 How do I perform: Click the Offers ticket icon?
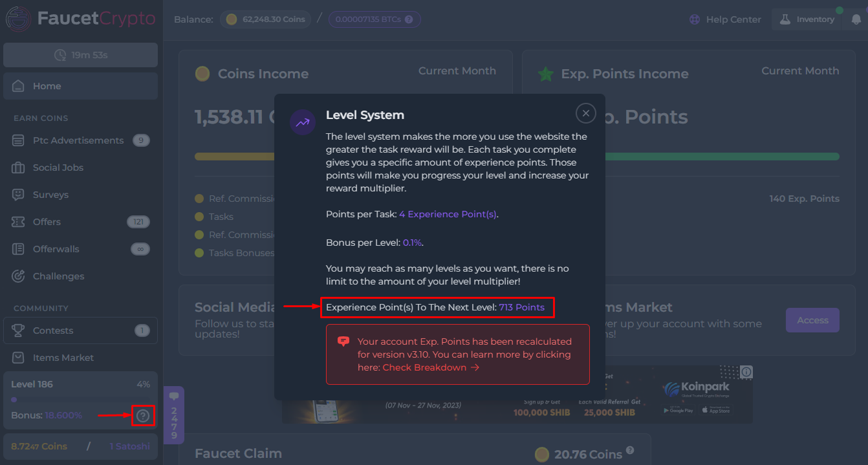coord(19,222)
